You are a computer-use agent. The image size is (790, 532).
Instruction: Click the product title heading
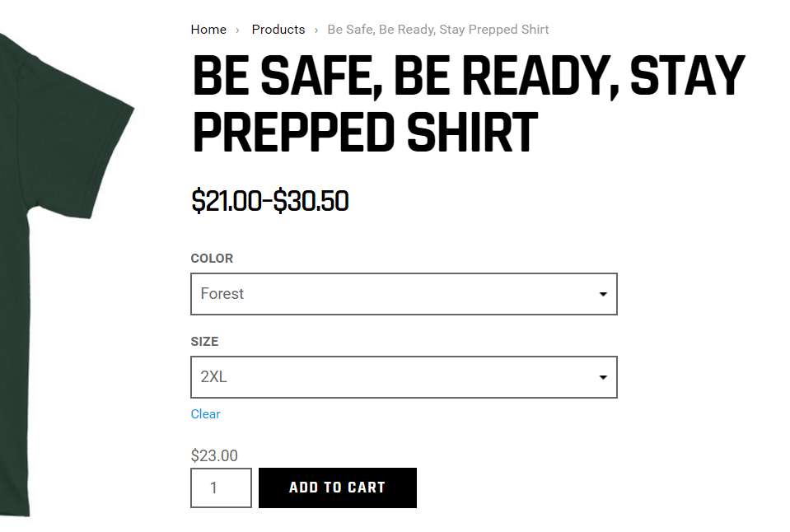tap(469, 103)
